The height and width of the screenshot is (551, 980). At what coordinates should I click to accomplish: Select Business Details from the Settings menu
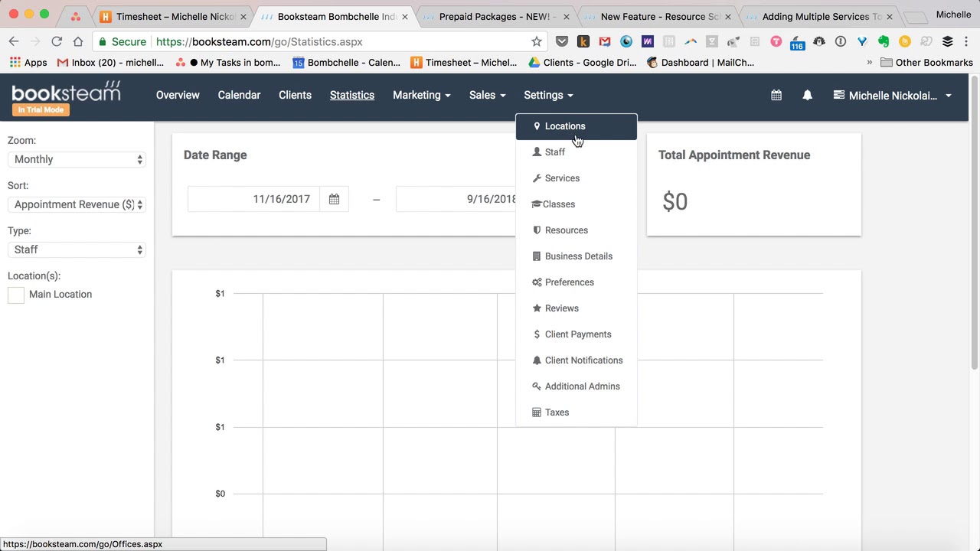(577, 256)
